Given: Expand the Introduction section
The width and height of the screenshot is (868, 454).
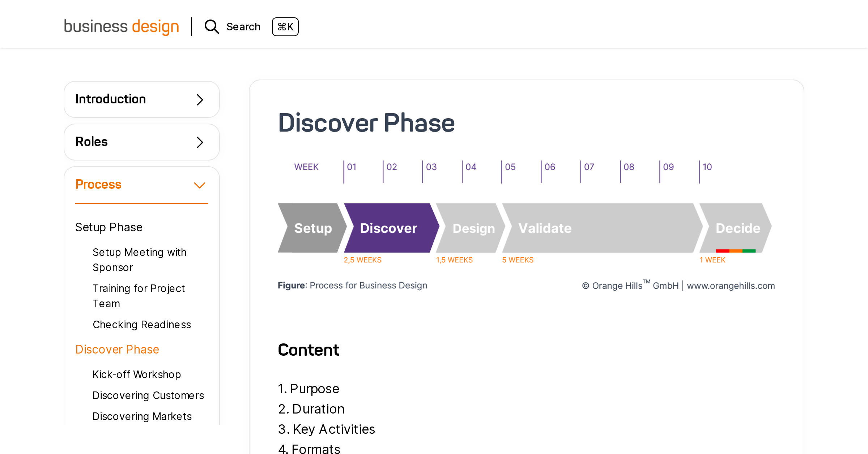Looking at the screenshot, I should tap(141, 99).
